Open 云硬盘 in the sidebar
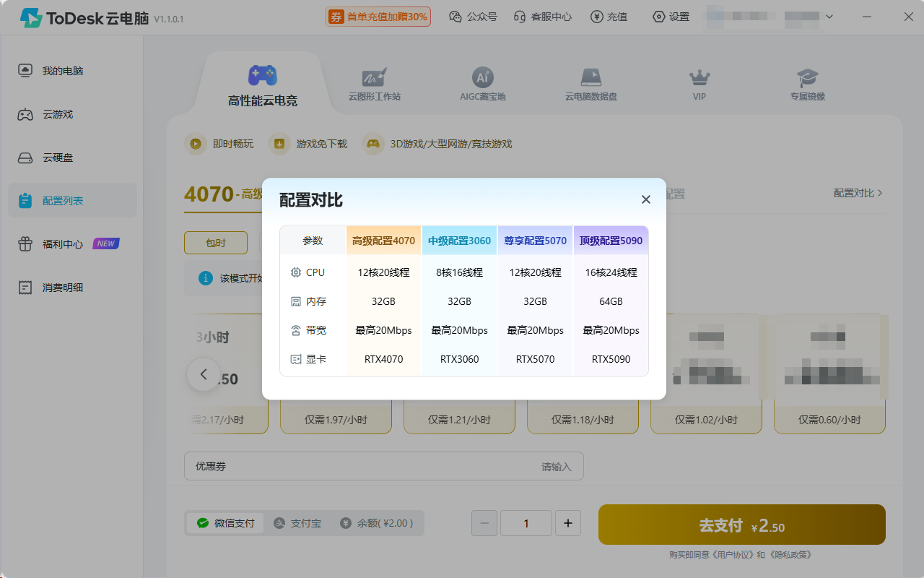Image resolution: width=924 pixels, height=578 pixels. click(72, 158)
